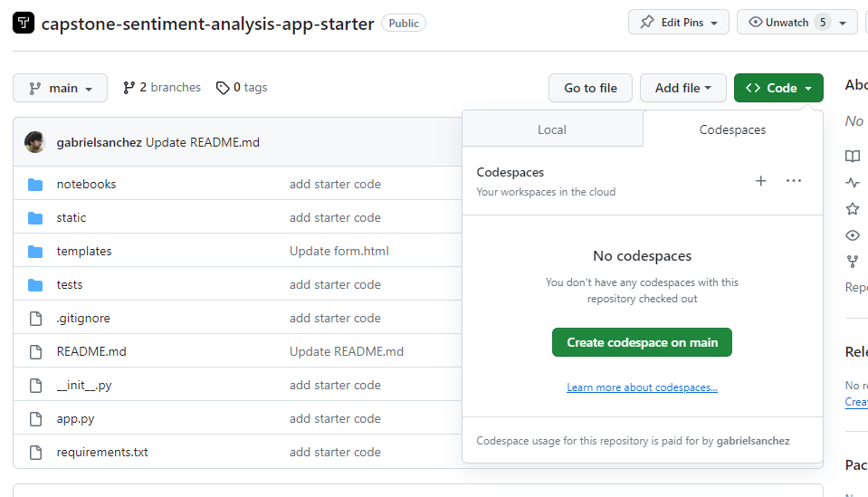Click the plus icon to create codespace
The width and height of the screenshot is (868, 497).
[x=760, y=181]
